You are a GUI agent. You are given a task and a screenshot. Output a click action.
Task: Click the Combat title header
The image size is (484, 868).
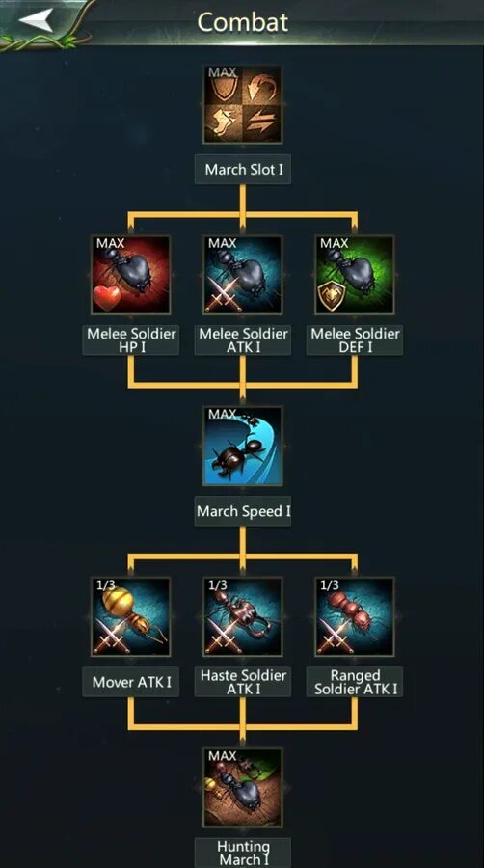[242, 22]
